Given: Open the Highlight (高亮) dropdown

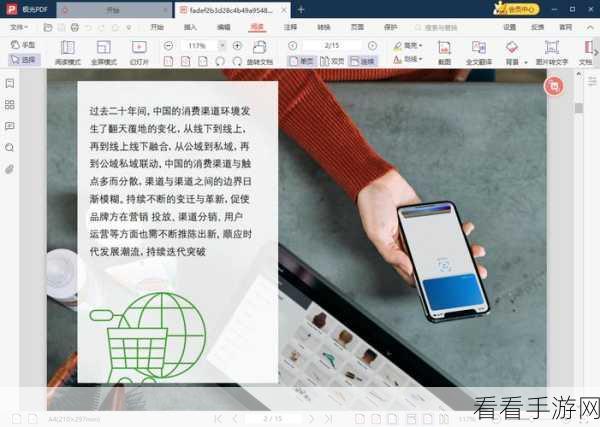Looking at the screenshot, I should tap(408, 46).
